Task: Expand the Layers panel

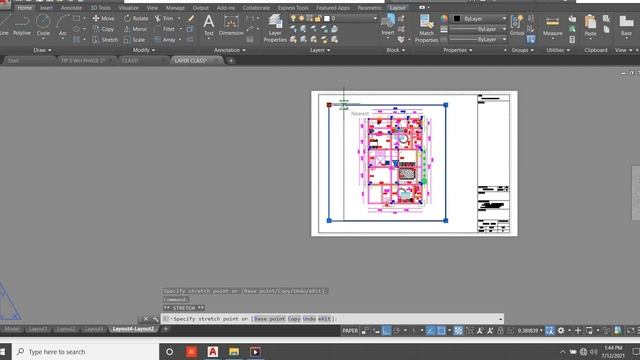Action: point(320,50)
